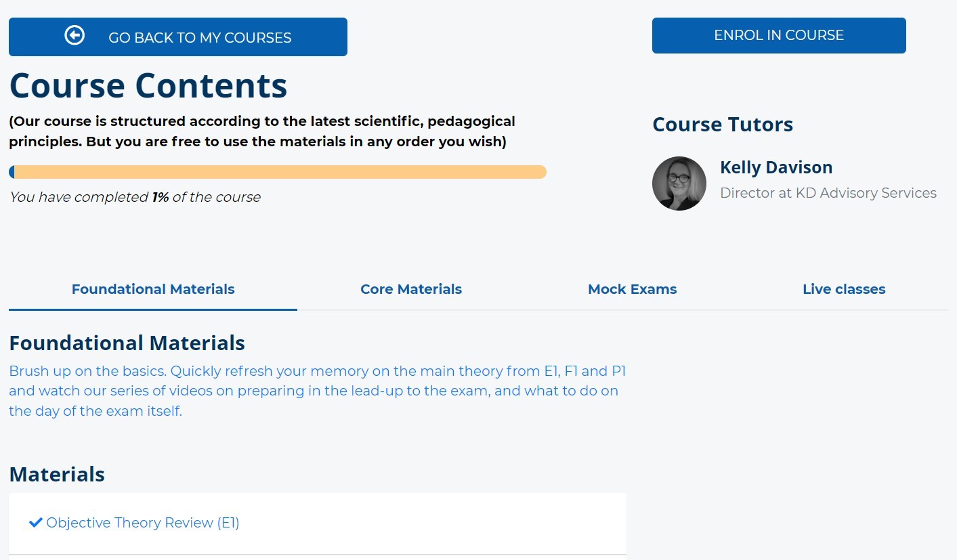957x560 pixels.
Task: Open Objective Theory Review (E1)
Action: coord(141,522)
